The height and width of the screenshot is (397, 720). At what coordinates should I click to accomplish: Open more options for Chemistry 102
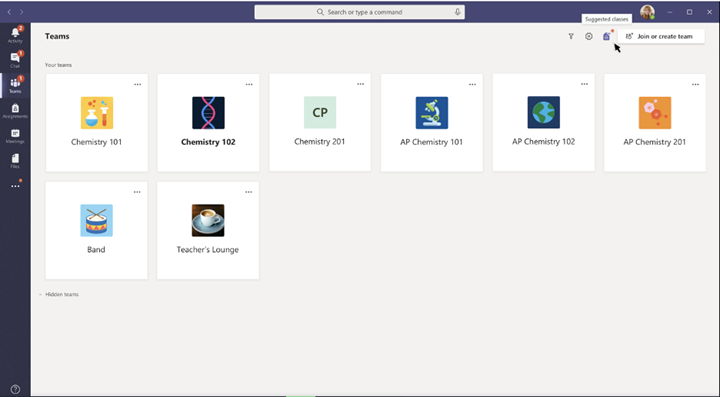click(x=249, y=84)
